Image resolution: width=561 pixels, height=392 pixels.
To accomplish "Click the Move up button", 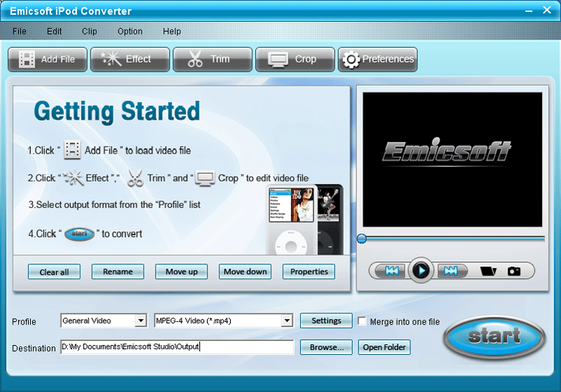I will click(182, 271).
